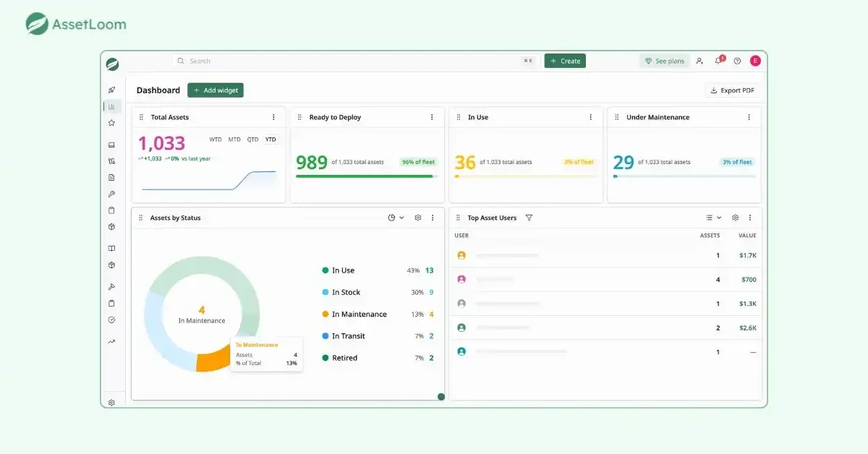Select the WTD period toggle
868x454 pixels.
tap(216, 140)
